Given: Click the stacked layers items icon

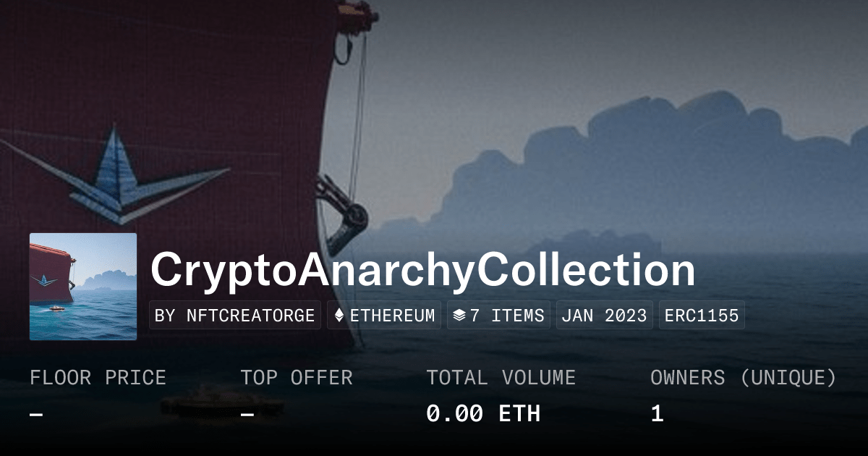Looking at the screenshot, I should click(x=459, y=316).
